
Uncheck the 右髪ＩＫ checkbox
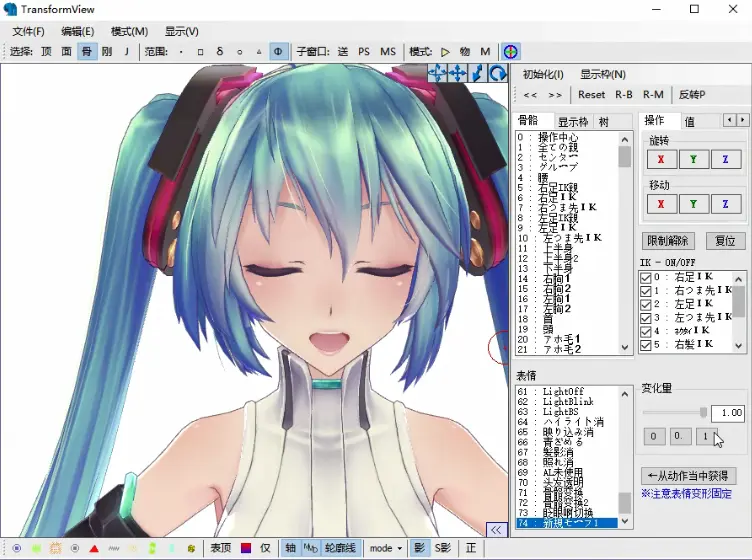646,345
